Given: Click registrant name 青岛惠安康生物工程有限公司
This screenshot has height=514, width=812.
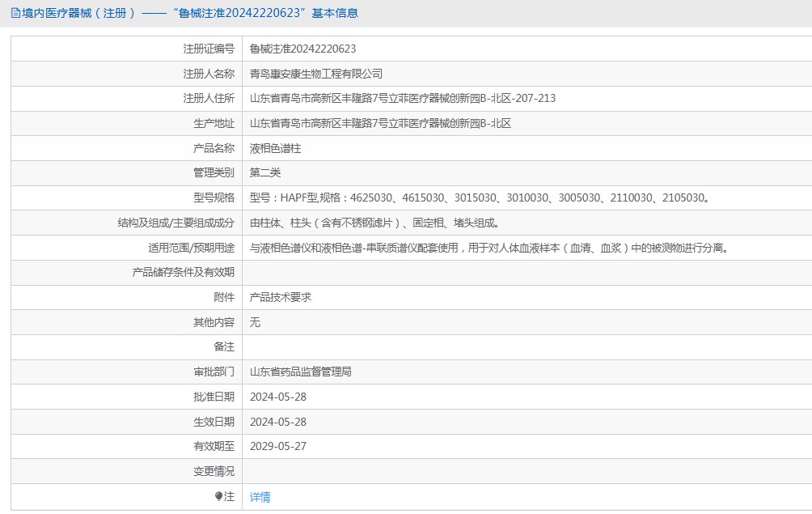Looking at the screenshot, I should pyautogui.click(x=315, y=74).
